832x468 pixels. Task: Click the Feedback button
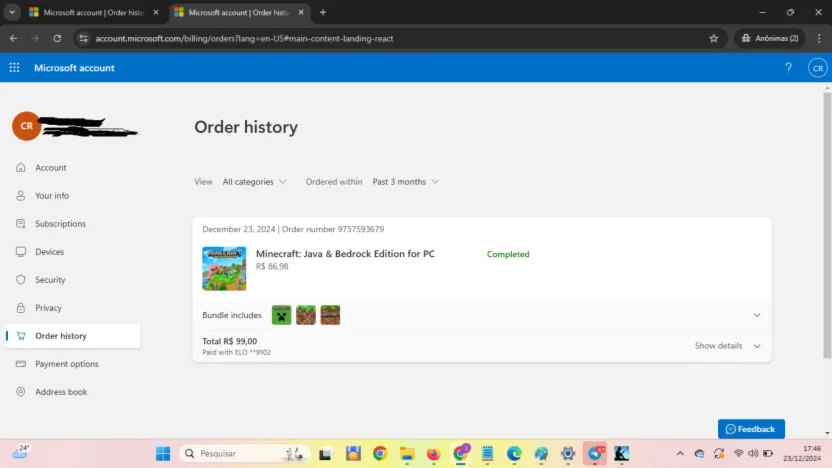(751, 429)
